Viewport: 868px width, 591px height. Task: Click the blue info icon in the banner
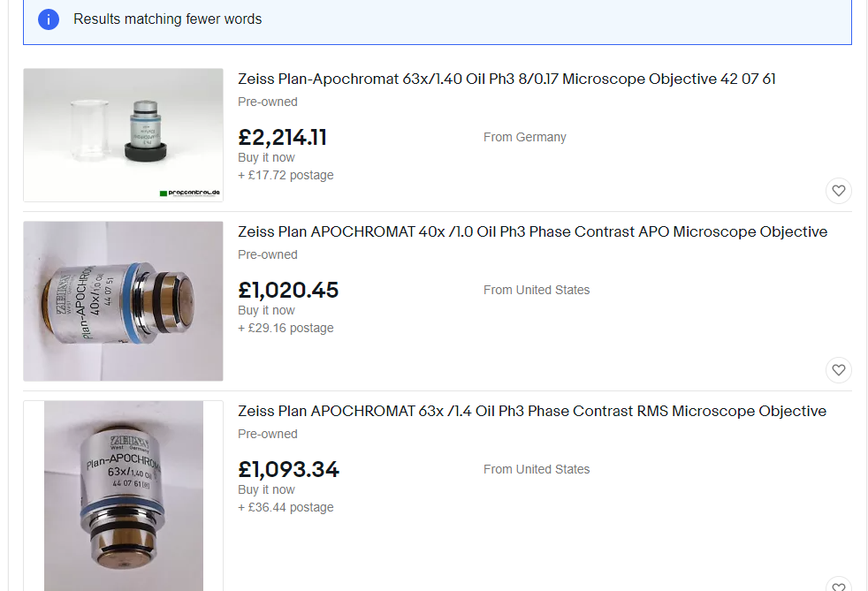pyautogui.click(x=49, y=19)
